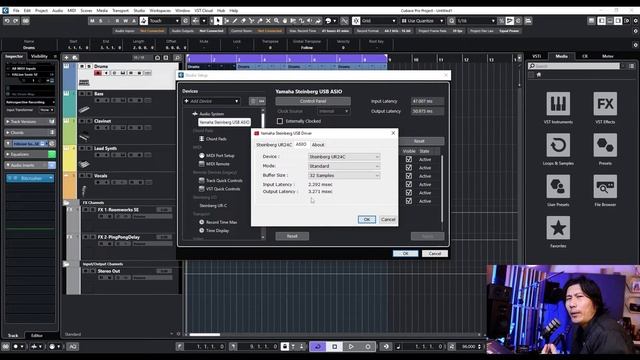Screen dimensions: 640x360
Task: Open the File menu
Action: pyautogui.click(x=16, y=11)
